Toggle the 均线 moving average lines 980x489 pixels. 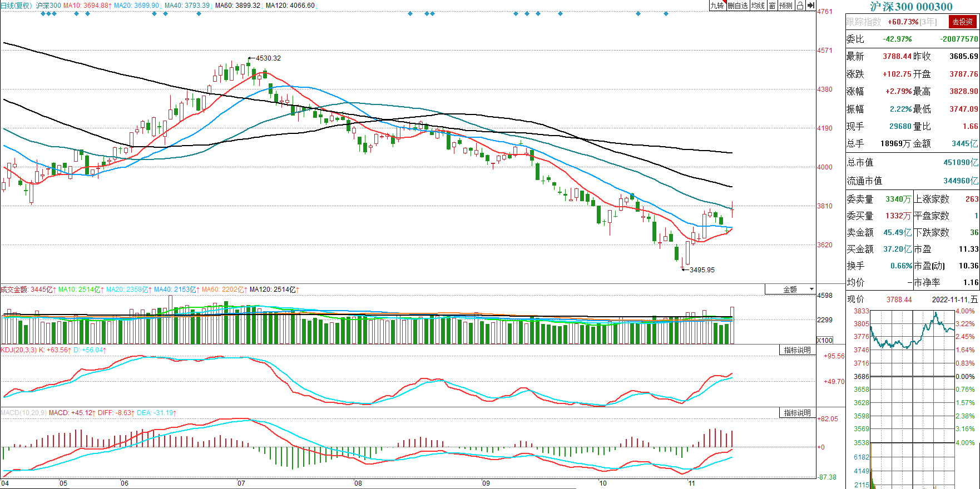[758, 6]
